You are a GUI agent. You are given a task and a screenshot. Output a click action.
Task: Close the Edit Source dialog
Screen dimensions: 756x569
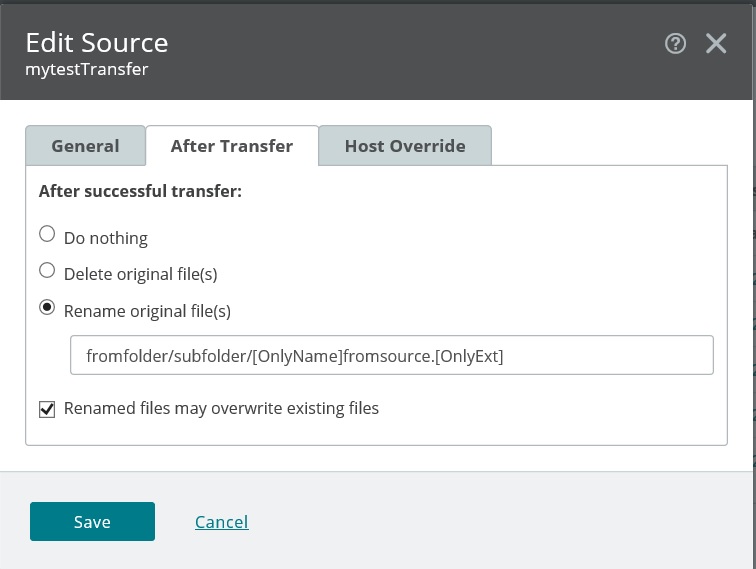point(716,43)
